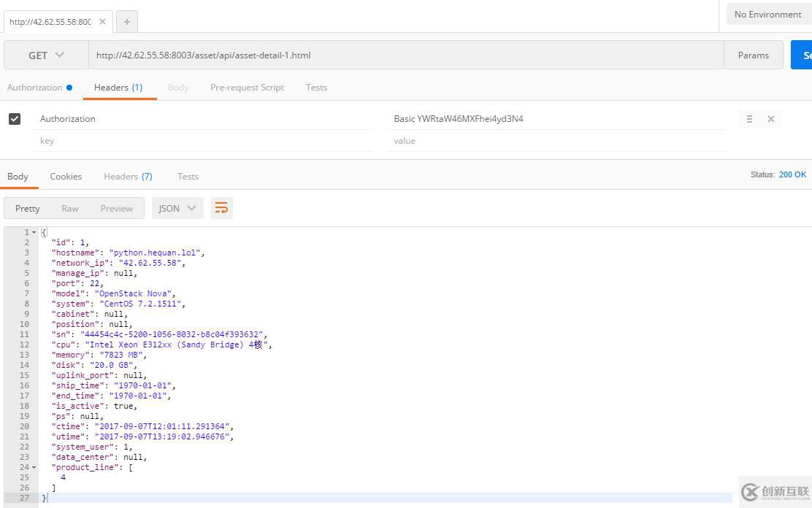812x508 pixels.
Task: Click the "7823 MB" memory value
Action: 120,355
